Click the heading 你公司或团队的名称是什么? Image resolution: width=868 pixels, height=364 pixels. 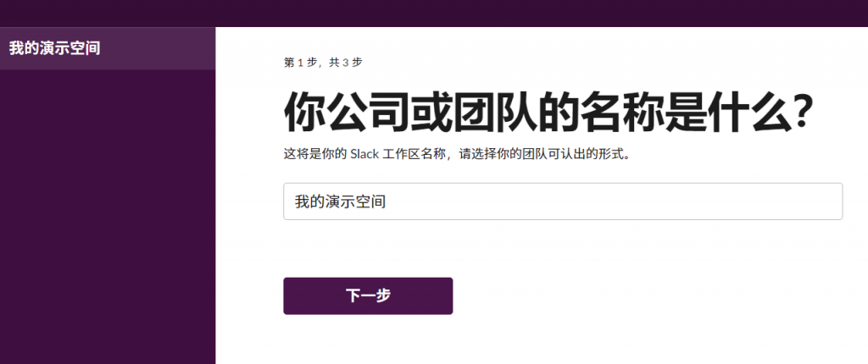tap(548, 113)
